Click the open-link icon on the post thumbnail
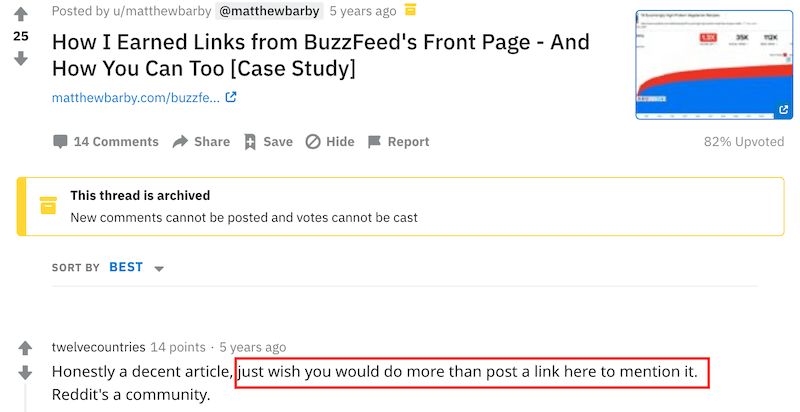Viewport: 800px width, 412px height. click(x=783, y=109)
